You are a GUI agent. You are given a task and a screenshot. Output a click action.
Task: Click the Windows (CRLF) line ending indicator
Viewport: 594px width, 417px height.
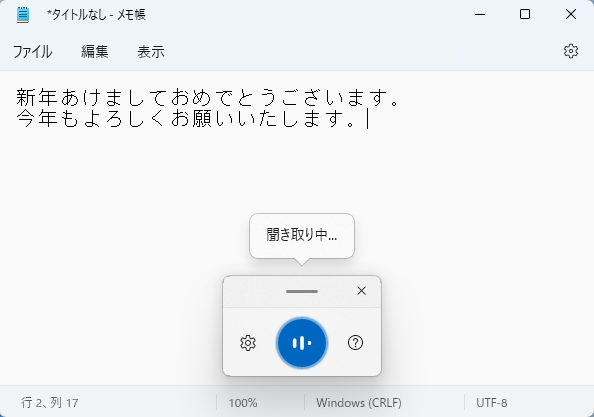coord(359,403)
